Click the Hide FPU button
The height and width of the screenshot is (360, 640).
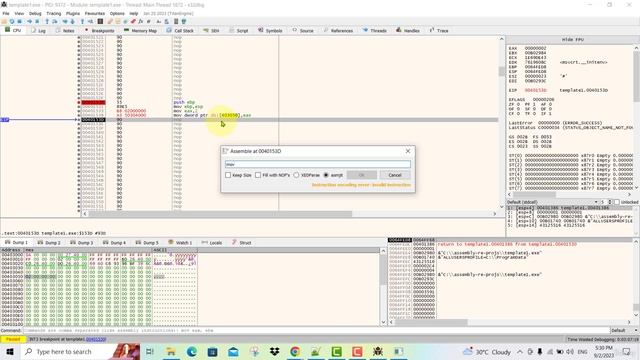tap(573, 40)
